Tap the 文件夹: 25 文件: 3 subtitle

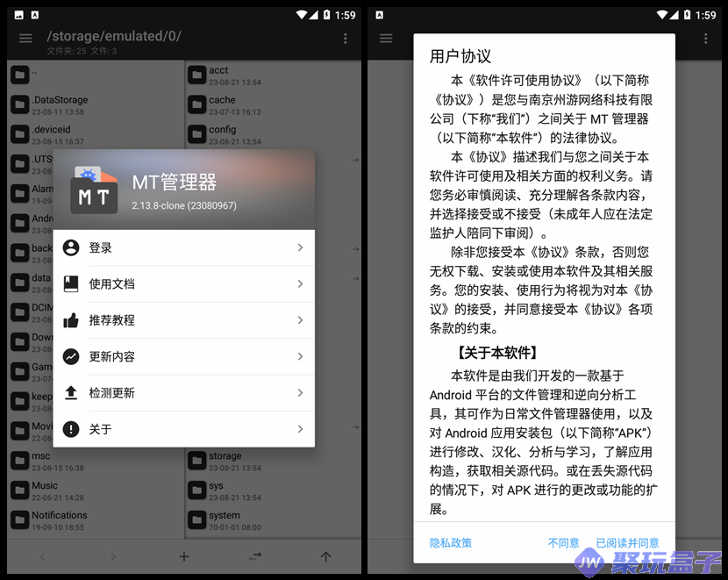click(x=82, y=51)
